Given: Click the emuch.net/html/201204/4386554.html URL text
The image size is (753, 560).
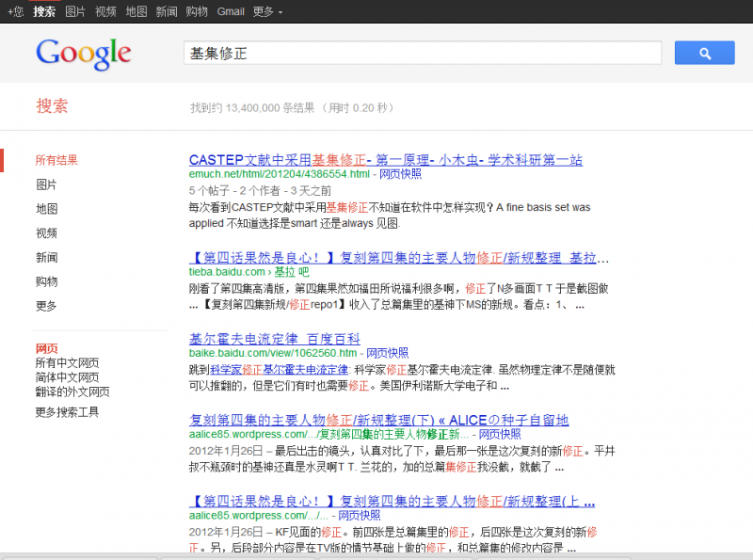Looking at the screenshot, I should point(280,174).
